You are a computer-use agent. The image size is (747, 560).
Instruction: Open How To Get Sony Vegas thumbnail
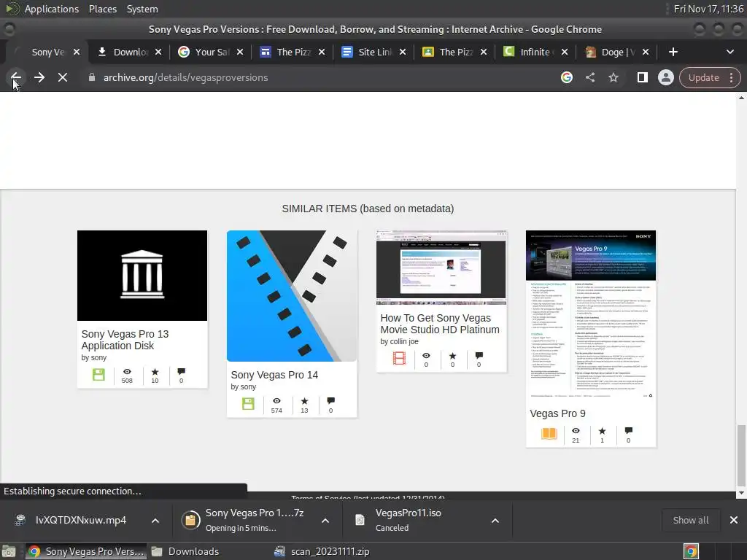point(441,268)
